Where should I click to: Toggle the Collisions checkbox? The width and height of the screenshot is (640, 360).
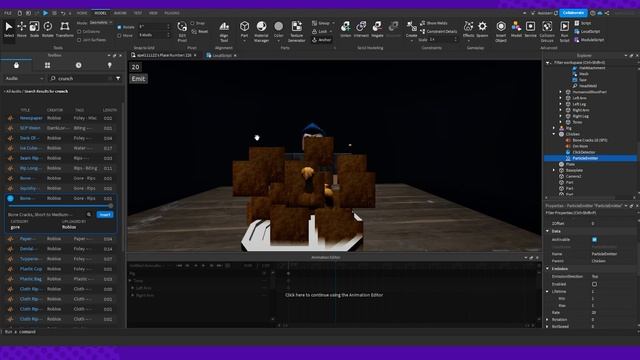[x=79, y=31]
